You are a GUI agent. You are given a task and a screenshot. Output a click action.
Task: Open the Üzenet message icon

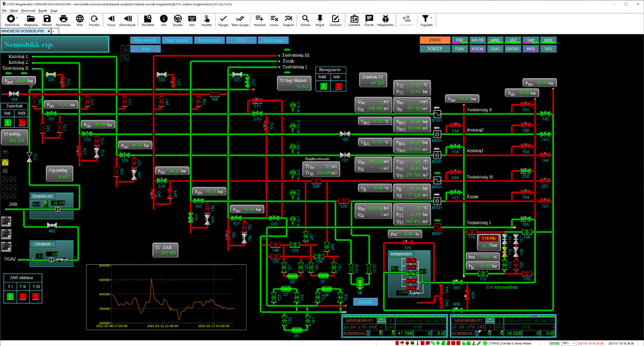click(x=369, y=18)
